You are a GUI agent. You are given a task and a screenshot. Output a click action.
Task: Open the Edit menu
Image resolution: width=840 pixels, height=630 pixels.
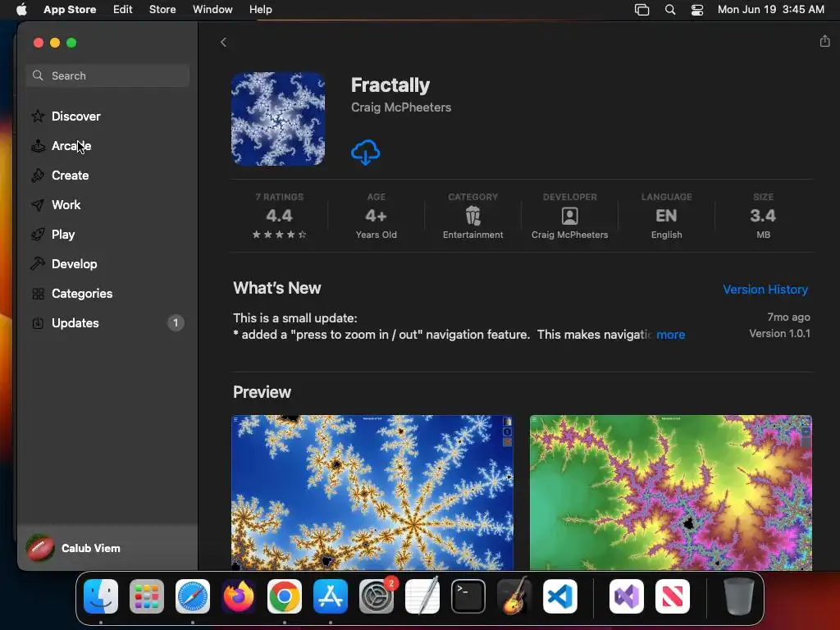[x=123, y=10]
